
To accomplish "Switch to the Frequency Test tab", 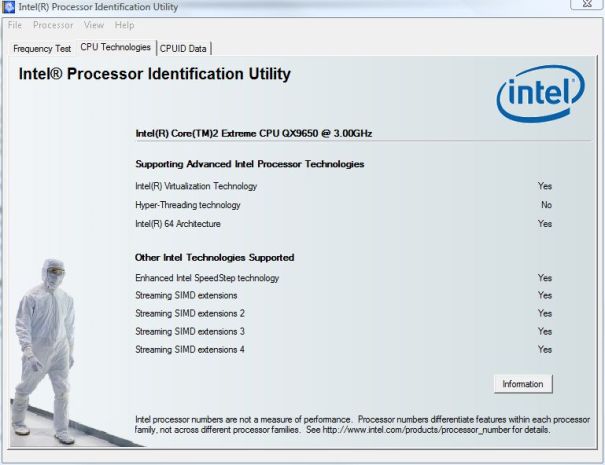I will 42,48.
